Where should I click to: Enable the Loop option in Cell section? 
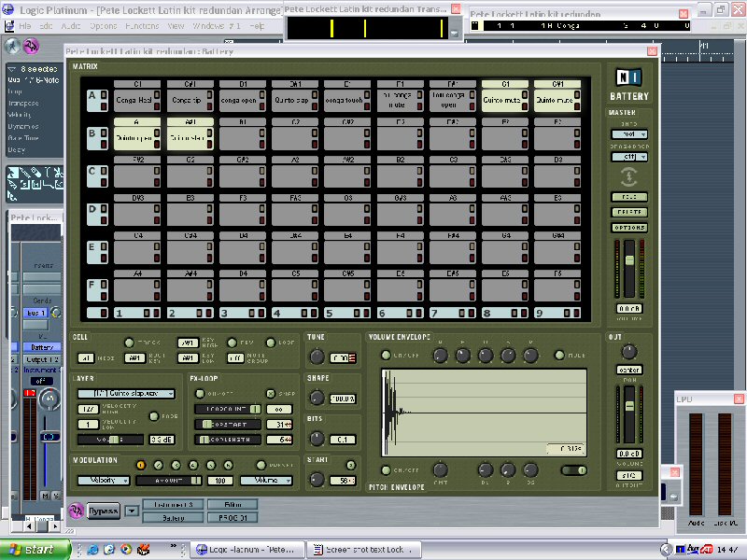point(272,343)
